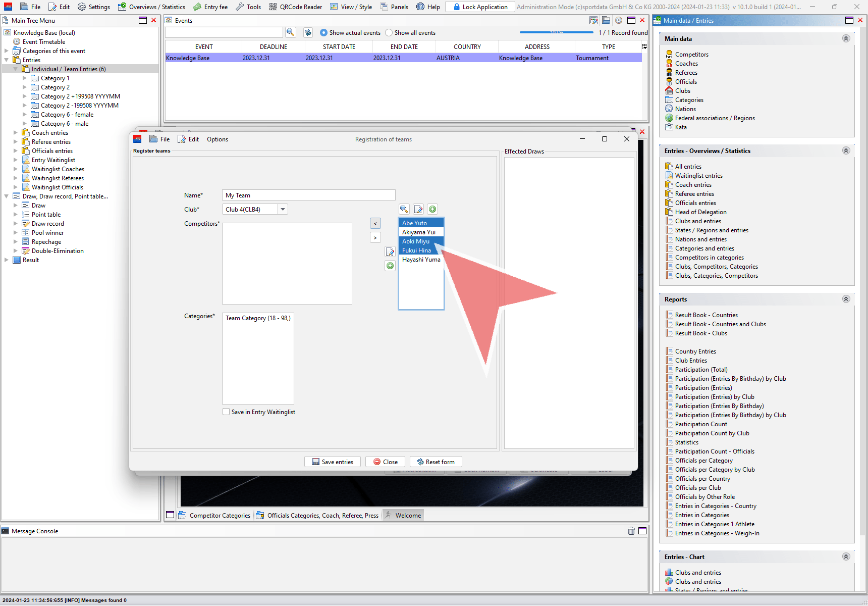Viewport: 868px width, 606px height.
Task: Click the search magnifier above the competitor list
Action: coord(404,209)
